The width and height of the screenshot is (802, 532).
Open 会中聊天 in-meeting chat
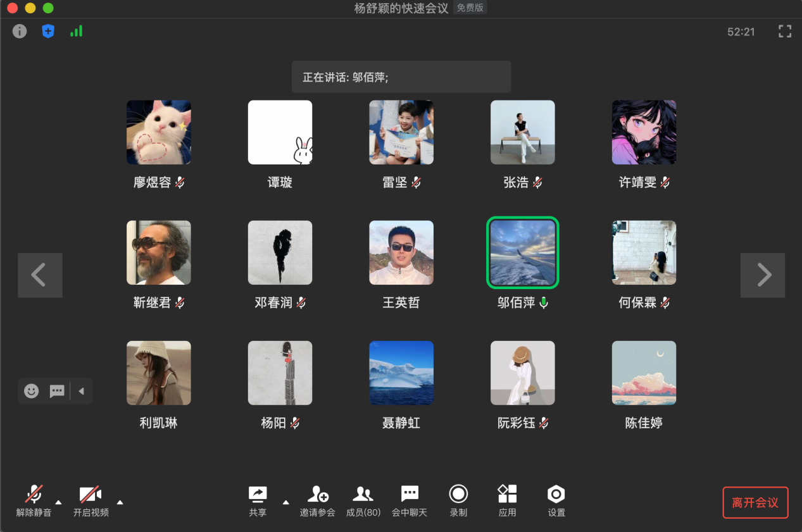[410, 501]
